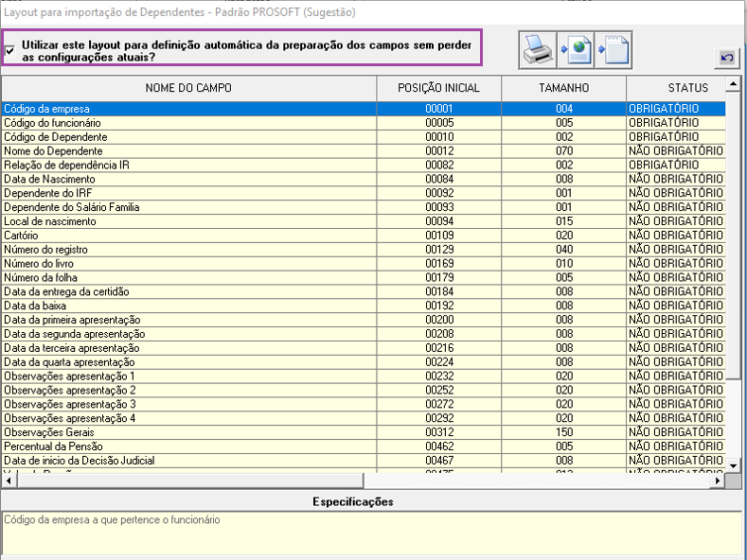Select row 'Número do registro'

point(364,250)
